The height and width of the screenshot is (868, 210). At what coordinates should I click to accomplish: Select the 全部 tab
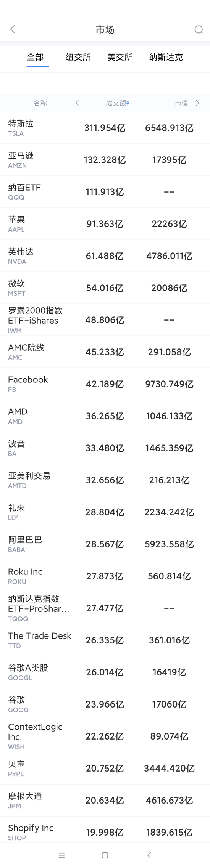(x=36, y=57)
